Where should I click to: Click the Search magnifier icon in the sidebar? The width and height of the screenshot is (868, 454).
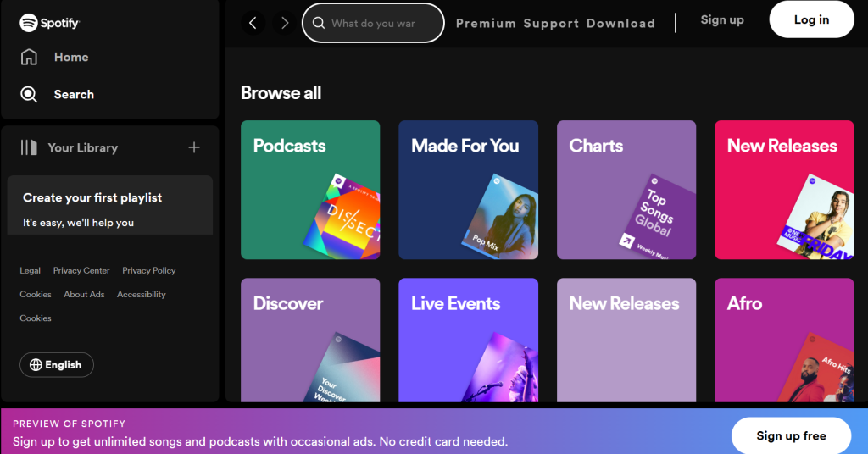pyautogui.click(x=29, y=95)
